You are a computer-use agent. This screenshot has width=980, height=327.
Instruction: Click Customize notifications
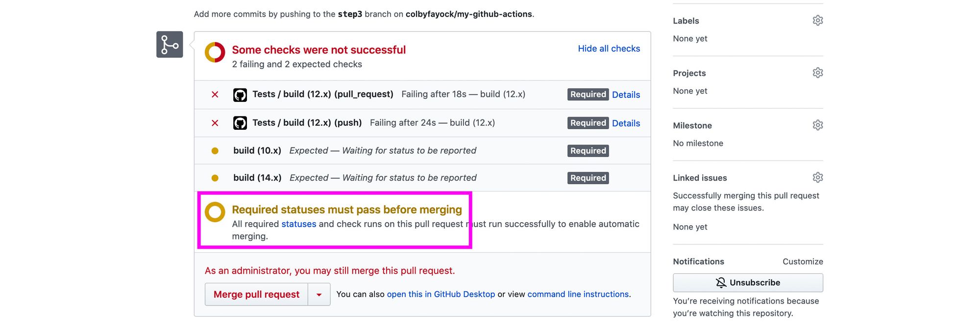coord(803,261)
